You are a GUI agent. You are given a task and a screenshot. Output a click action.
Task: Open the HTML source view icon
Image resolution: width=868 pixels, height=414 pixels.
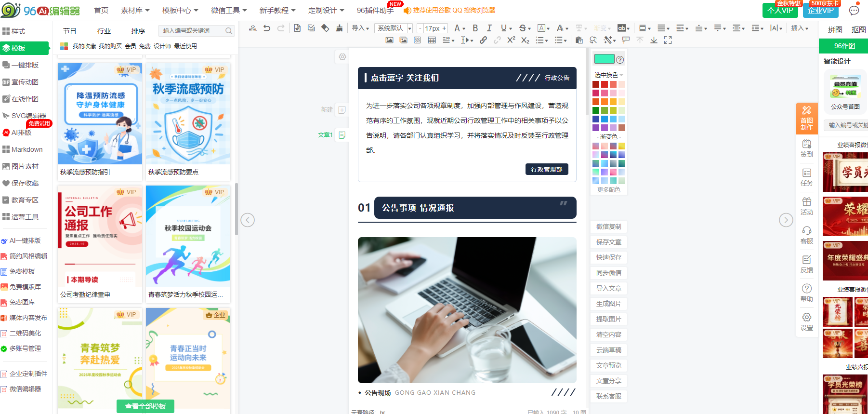[x=253, y=28]
